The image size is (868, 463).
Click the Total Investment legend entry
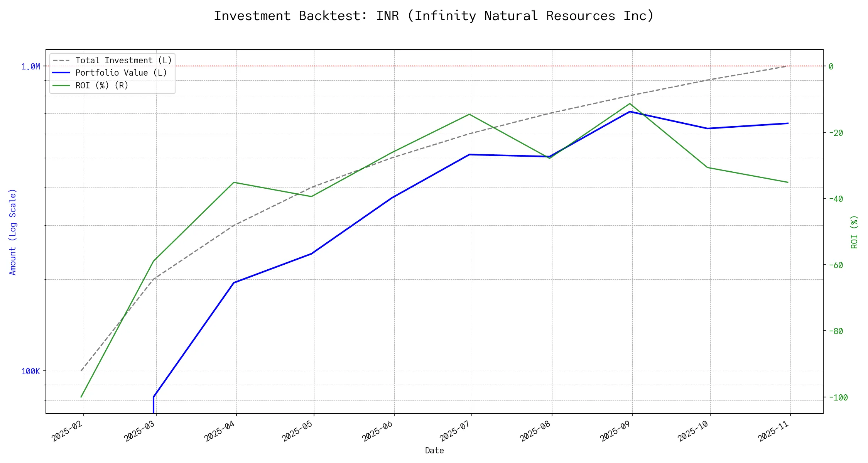click(x=123, y=61)
